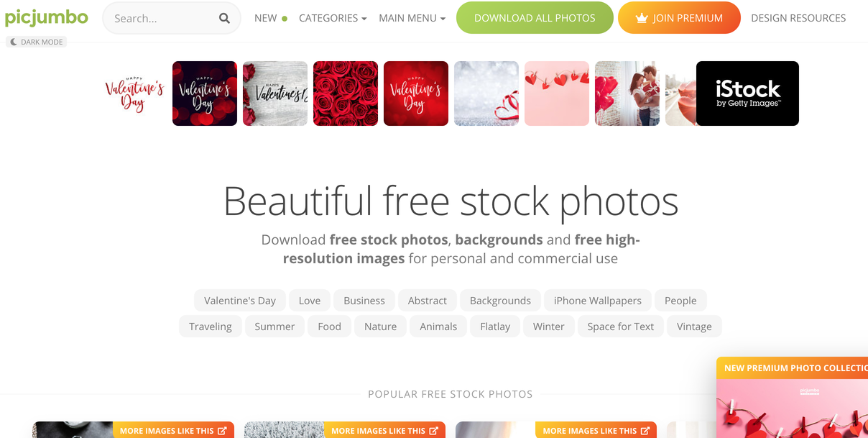This screenshot has height=438, width=868.
Task: Click the search magnifier icon
Action: (224, 19)
